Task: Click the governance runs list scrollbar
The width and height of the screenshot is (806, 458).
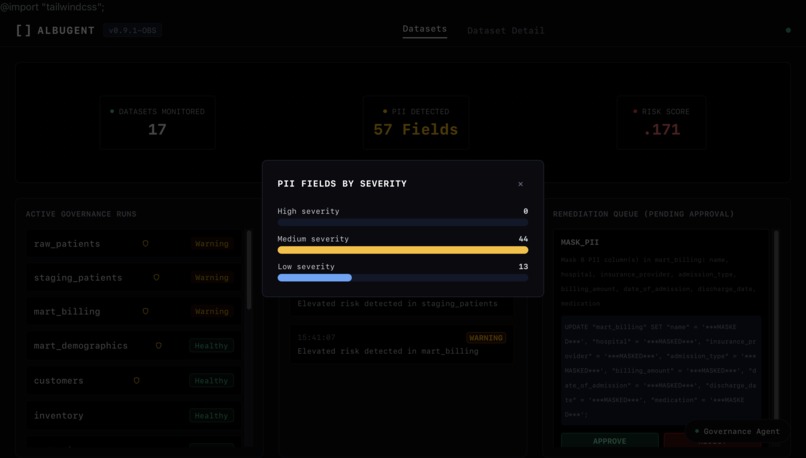Action: pos(249,270)
